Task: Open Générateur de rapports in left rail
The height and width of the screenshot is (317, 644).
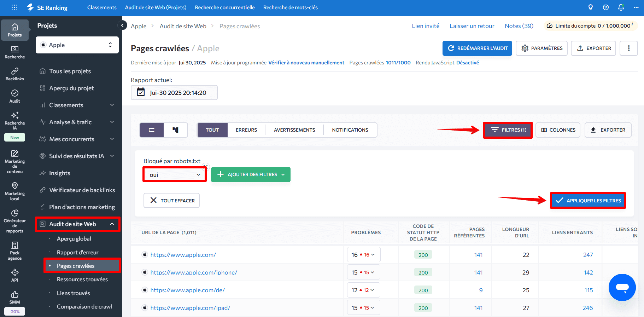Action: pyautogui.click(x=15, y=221)
